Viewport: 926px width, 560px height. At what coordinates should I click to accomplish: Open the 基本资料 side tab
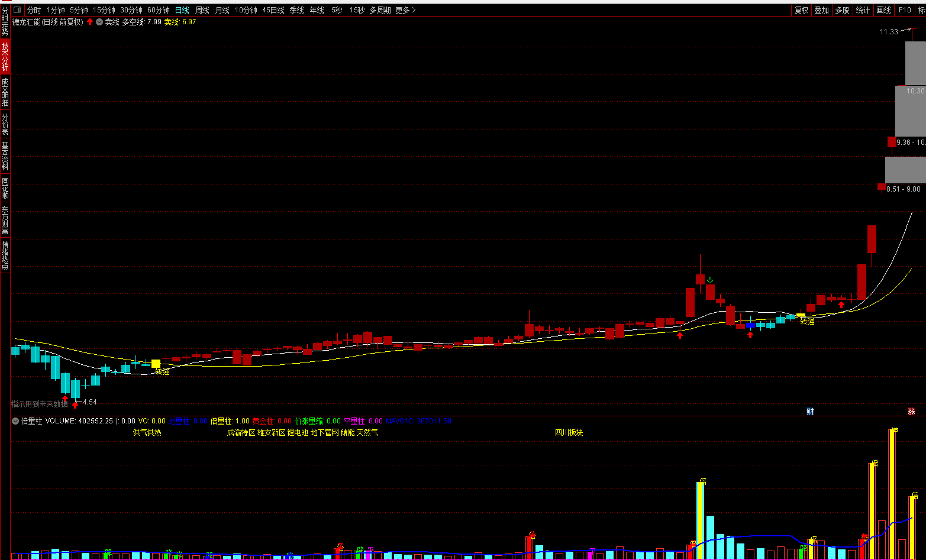[x=5, y=156]
